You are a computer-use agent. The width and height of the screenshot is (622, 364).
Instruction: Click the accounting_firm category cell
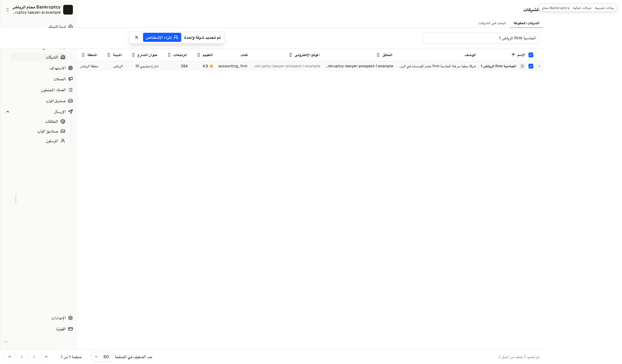pyautogui.click(x=233, y=66)
